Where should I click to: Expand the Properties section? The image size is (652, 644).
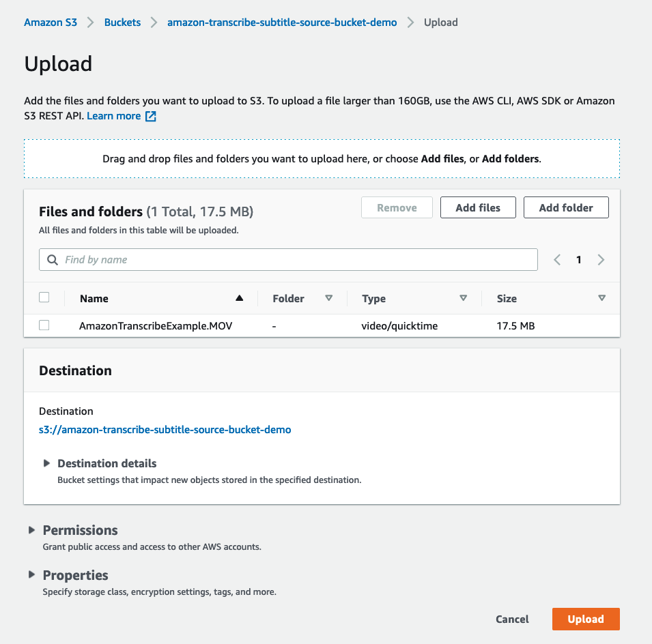click(31, 575)
